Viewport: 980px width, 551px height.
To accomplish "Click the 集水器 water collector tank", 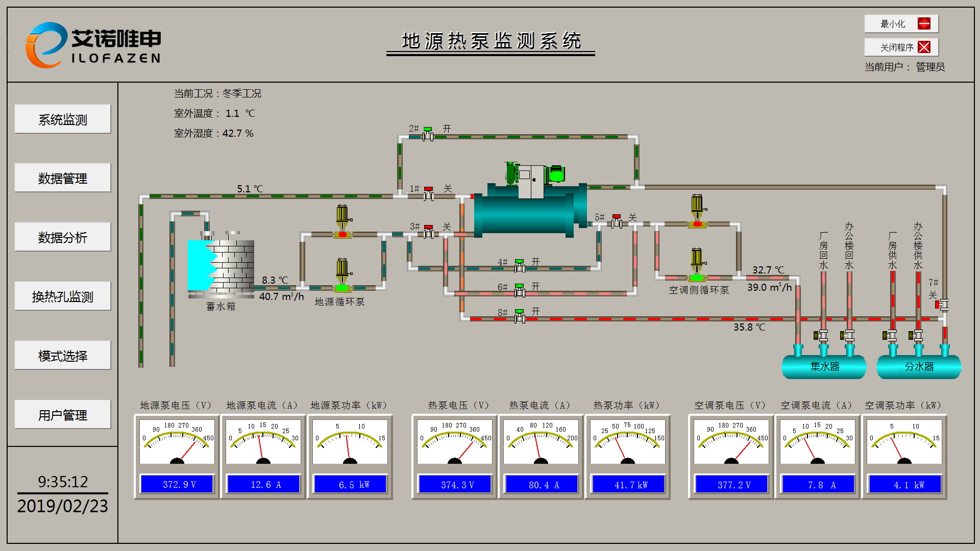I will tap(824, 366).
